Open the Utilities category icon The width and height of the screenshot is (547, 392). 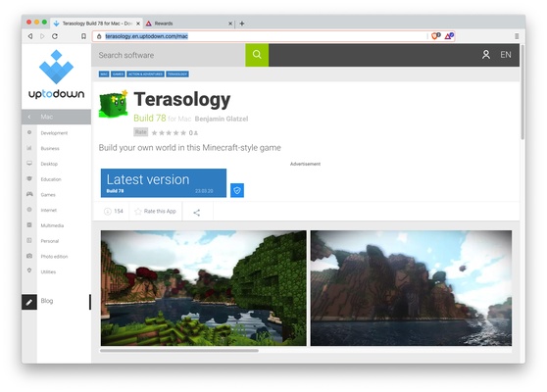coord(29,271)
